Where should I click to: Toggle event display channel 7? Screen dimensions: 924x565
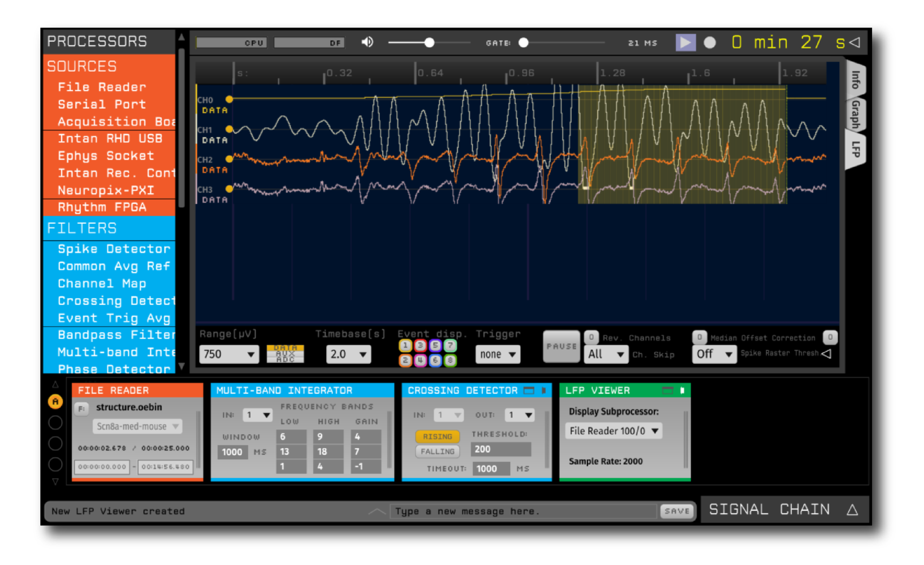tap(450, 345)
